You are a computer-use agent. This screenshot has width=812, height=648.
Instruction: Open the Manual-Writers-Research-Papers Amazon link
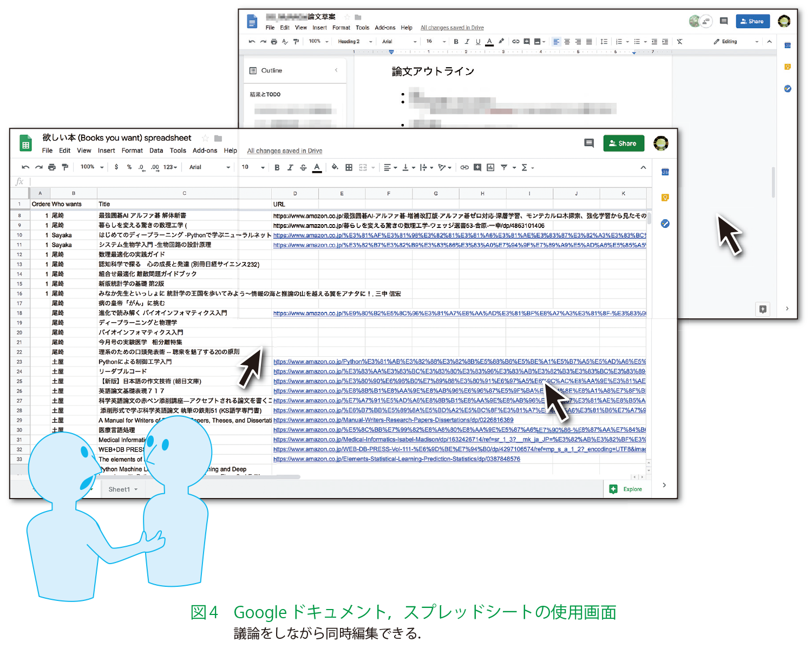click(393, 420)
